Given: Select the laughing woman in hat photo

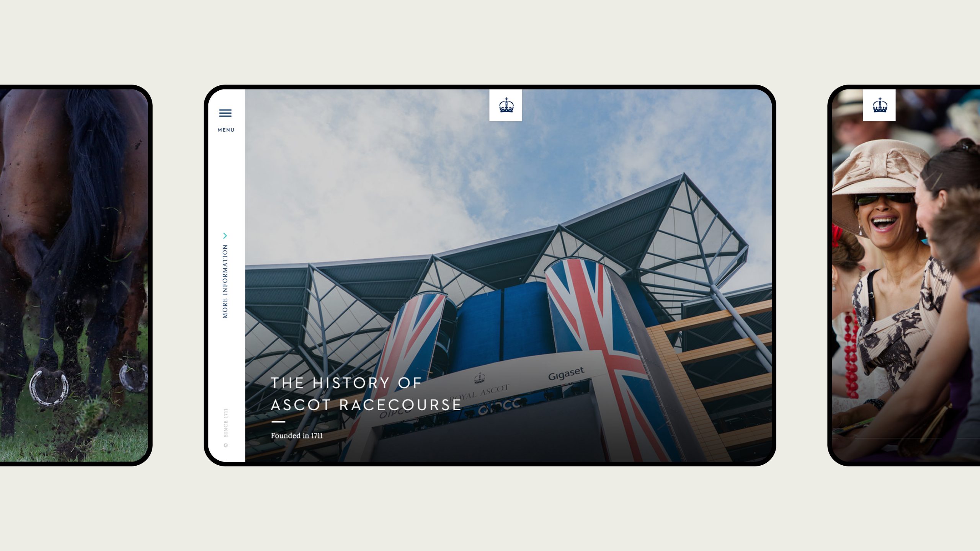Looking at the screenshot, I should pyautogui.click(x=906, y=275).
